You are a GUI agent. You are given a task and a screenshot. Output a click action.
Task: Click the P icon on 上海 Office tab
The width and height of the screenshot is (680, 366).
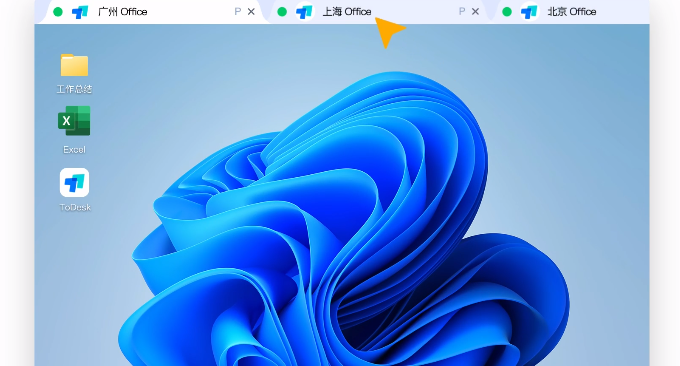pos(462,12)
